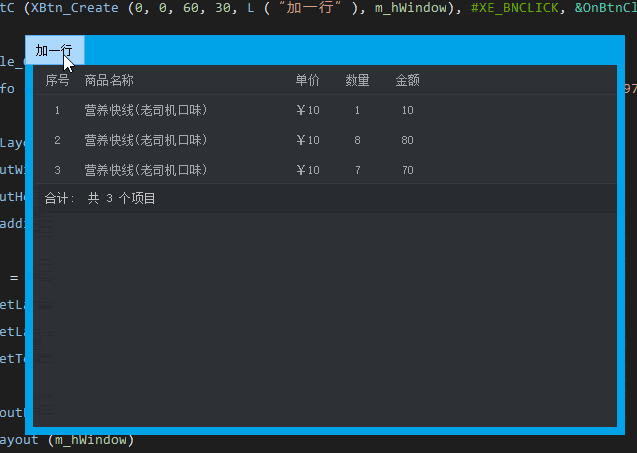Click the amount 70 cell

[407, 170]
